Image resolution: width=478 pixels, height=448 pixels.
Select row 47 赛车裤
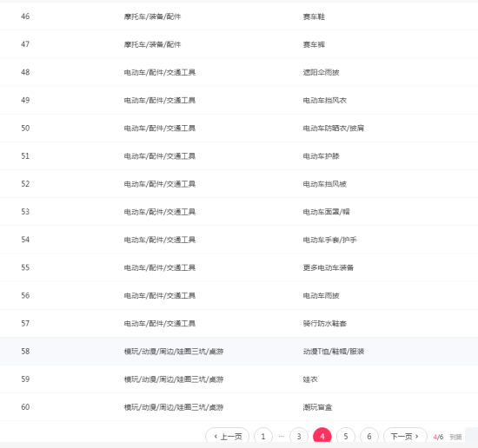239,44
